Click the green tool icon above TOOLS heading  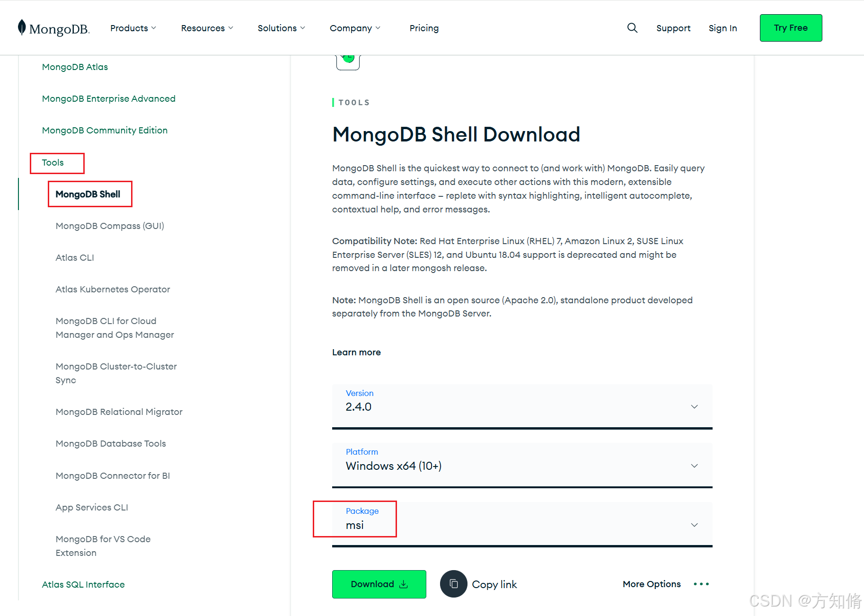click(348, 58)
